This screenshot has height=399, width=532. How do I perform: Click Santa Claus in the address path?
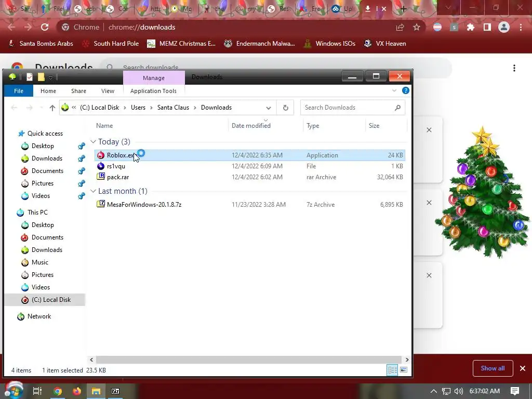point(173,108)
